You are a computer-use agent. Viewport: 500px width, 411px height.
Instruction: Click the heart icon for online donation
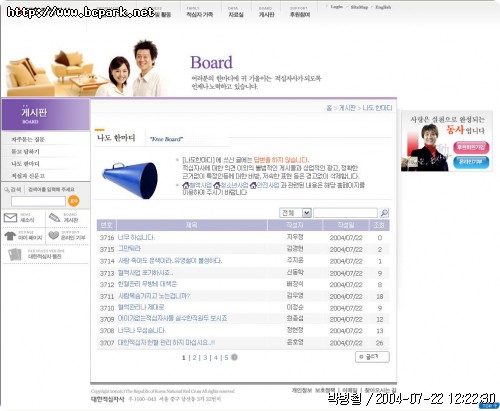54,235
